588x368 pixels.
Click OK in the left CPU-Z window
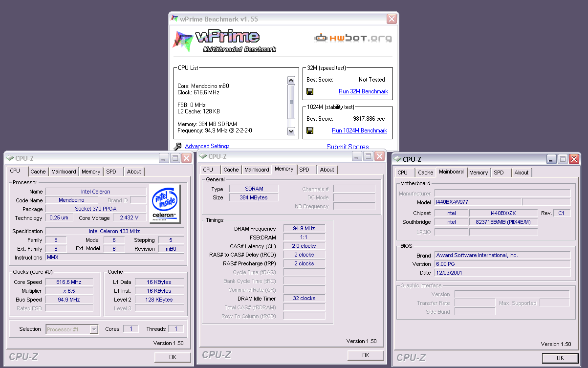point(173,357)
